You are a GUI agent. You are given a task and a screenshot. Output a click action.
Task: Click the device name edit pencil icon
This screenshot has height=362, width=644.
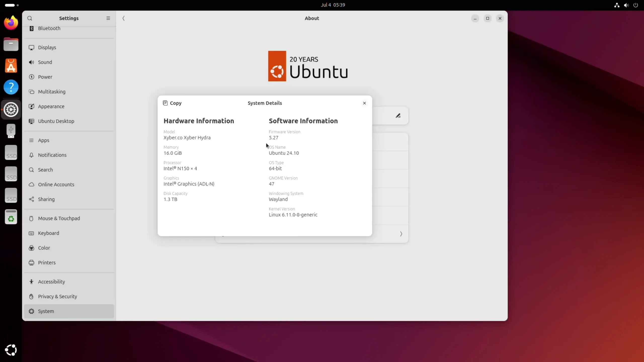tap(398, 116)
